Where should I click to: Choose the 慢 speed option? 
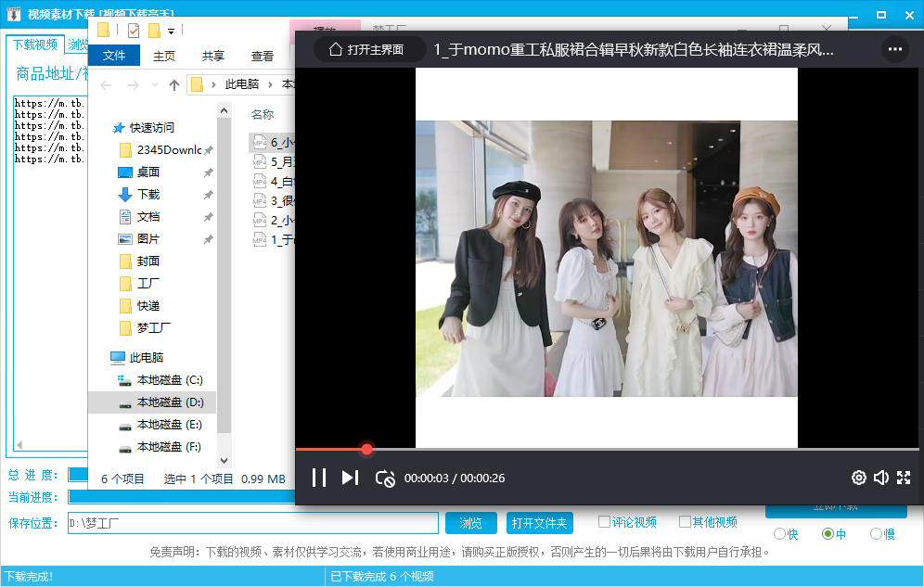pos(876,534)
